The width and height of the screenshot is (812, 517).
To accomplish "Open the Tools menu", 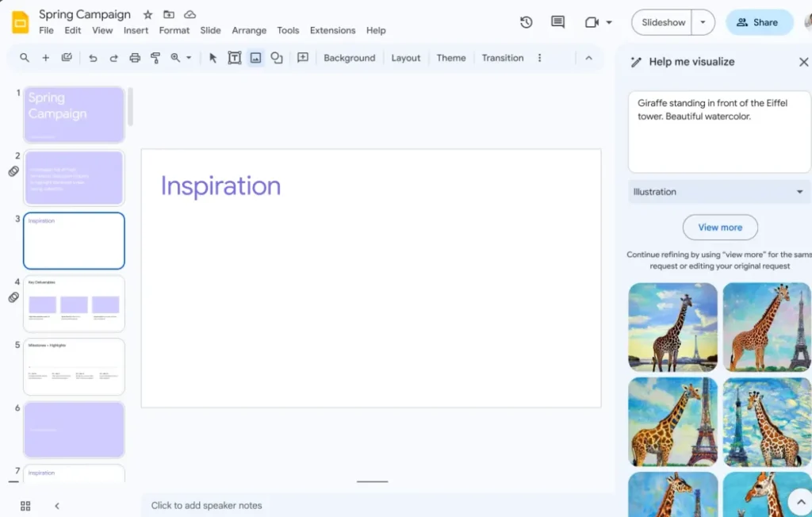I will tap(288, 31).
